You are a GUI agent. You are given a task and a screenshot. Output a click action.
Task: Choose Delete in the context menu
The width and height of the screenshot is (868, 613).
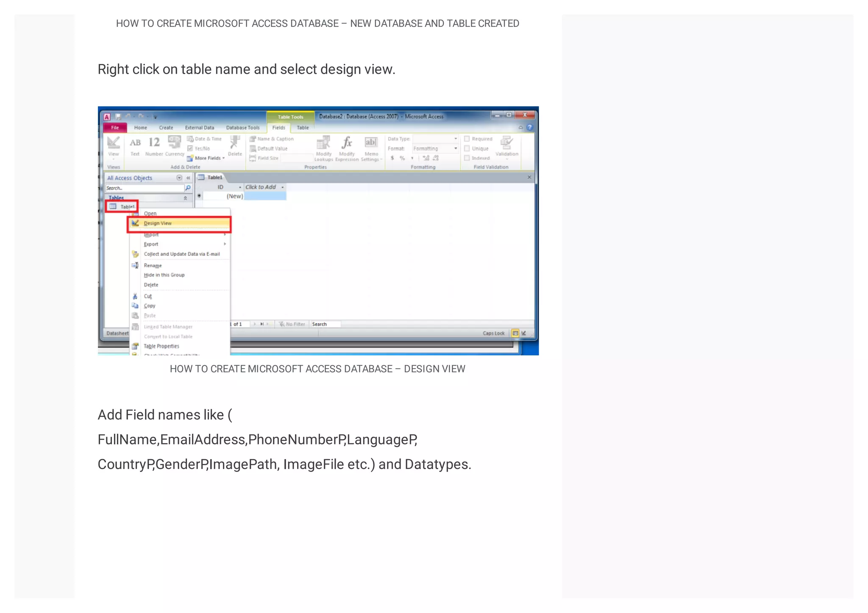tap(179, 285)
